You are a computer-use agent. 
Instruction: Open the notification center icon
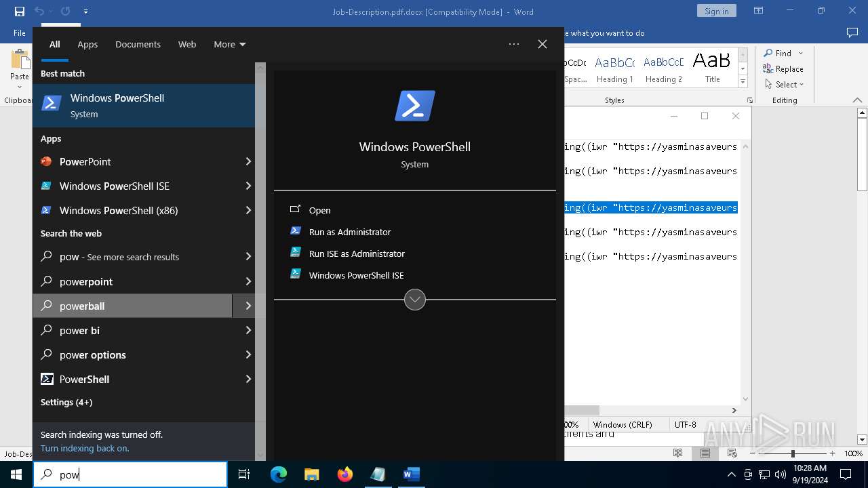pos(845,474)
